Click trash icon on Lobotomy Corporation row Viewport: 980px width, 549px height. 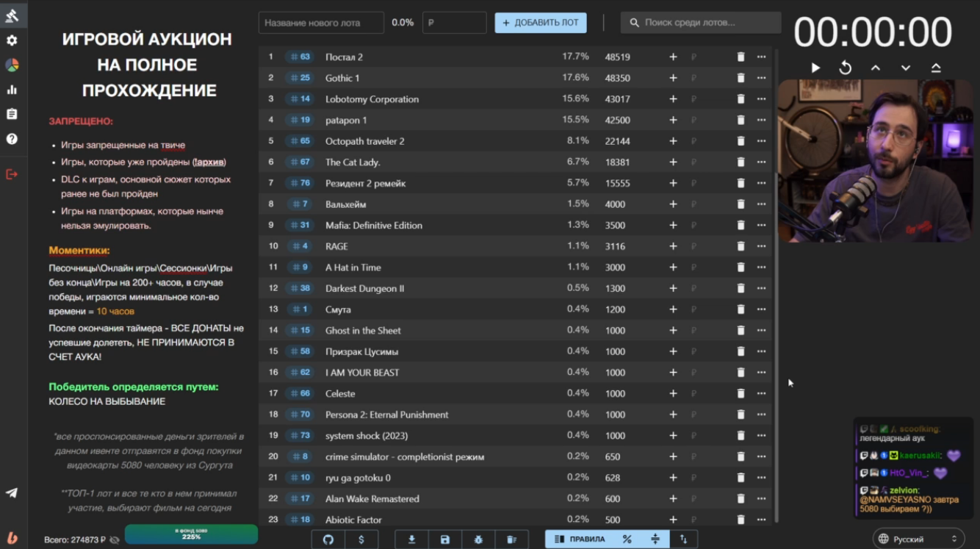(x=741, y=98)
